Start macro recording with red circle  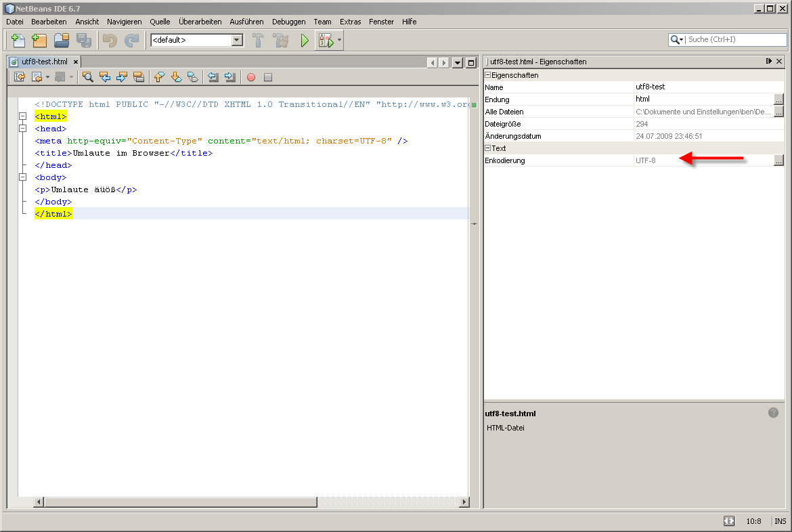point(251,77)
